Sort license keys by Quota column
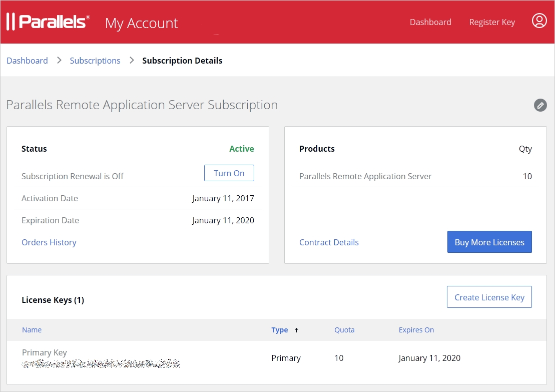This screenshot has height=392, width=555. [344, 330]
